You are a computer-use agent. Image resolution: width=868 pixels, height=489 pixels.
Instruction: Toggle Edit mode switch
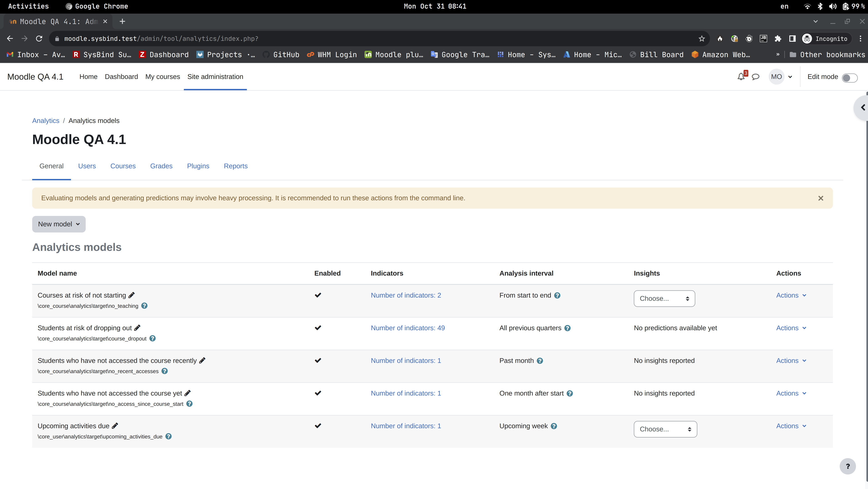(849, 78)
